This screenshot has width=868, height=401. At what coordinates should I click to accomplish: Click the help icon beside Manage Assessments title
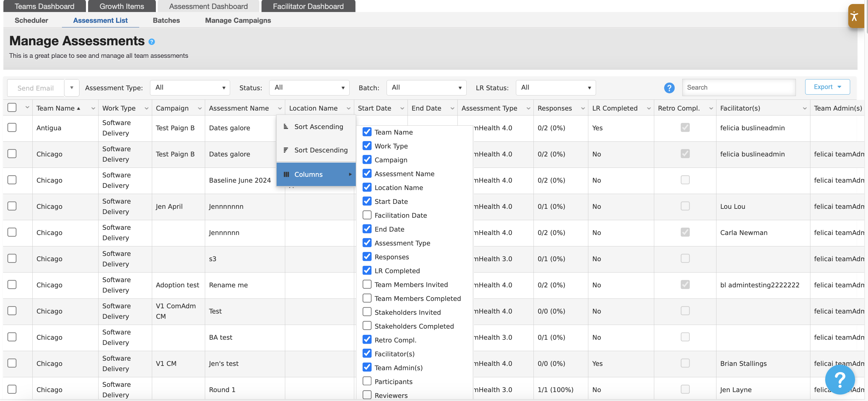(152, 42)
